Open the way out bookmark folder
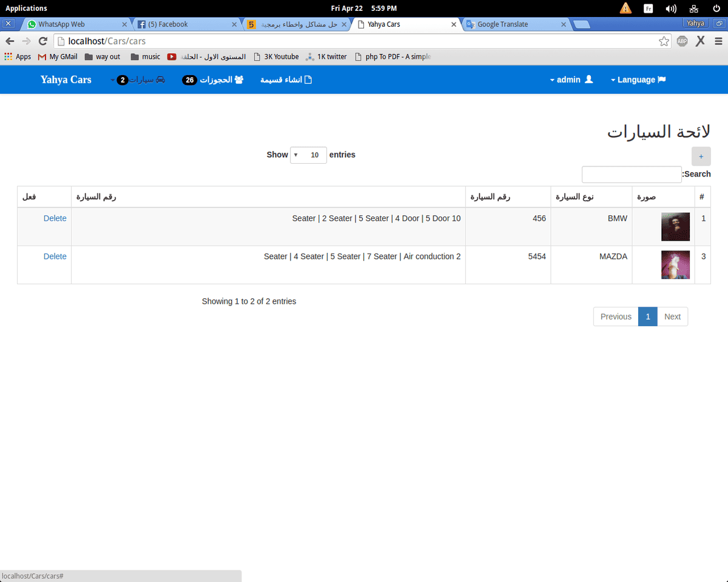Image resolution: width=728 pixels, height=582 pixels. [x=103, y=56]
